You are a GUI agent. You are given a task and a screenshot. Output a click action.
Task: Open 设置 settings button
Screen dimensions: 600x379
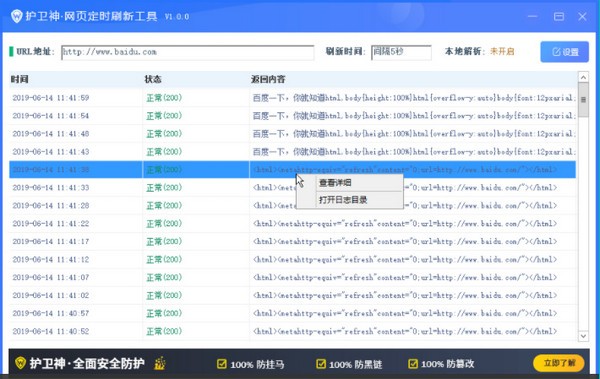pyautogui.click(x=564, y=52)
